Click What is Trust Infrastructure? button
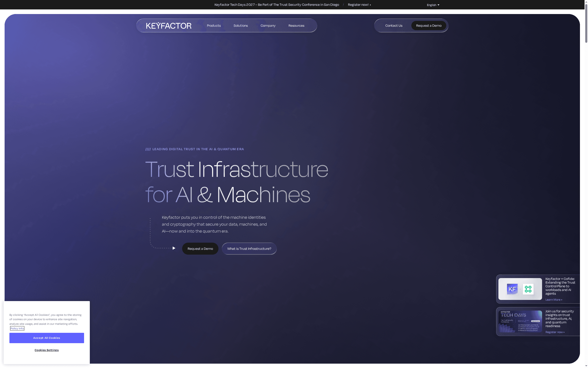This screenshot has width=588, height=368. coord(249,248)
